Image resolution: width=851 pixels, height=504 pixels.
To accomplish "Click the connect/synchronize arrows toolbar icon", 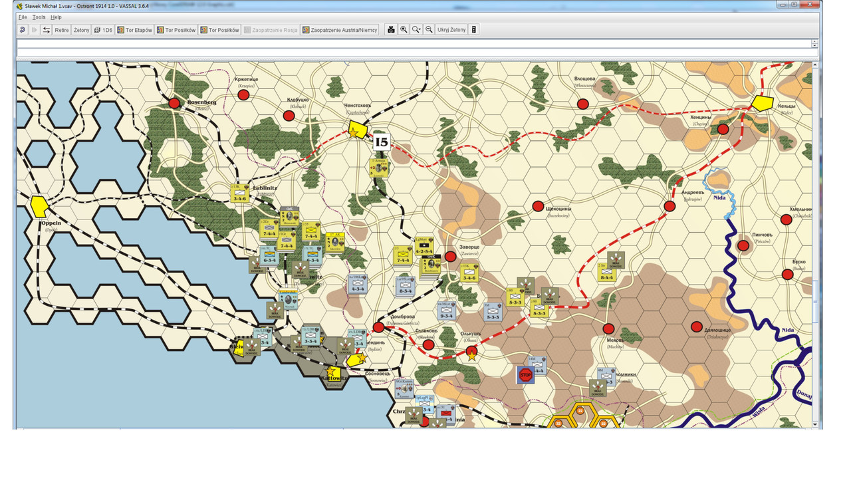I will pos(47,30).
